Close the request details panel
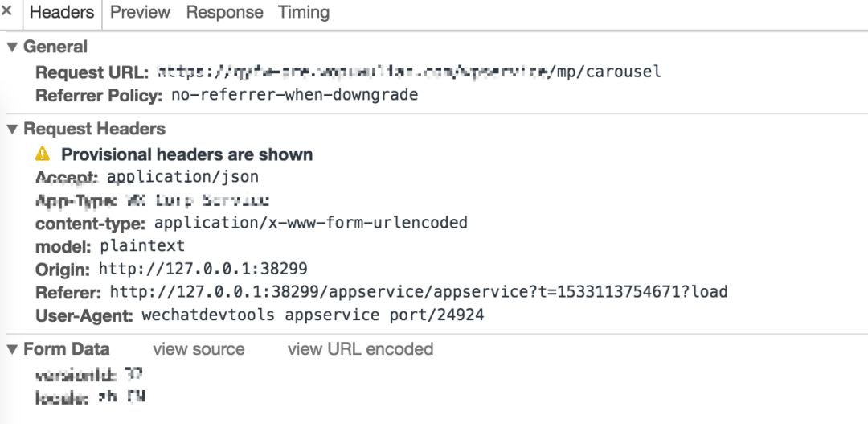The width and height of the screenshot is (868, 424). click(6, 12)
